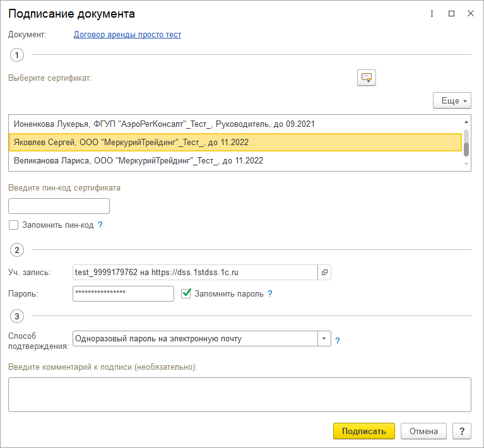Open the certificate view icon button
Image resolution: width=484 pixels, height=448 pixels.
pyautogui.click(x=366, y=78)
